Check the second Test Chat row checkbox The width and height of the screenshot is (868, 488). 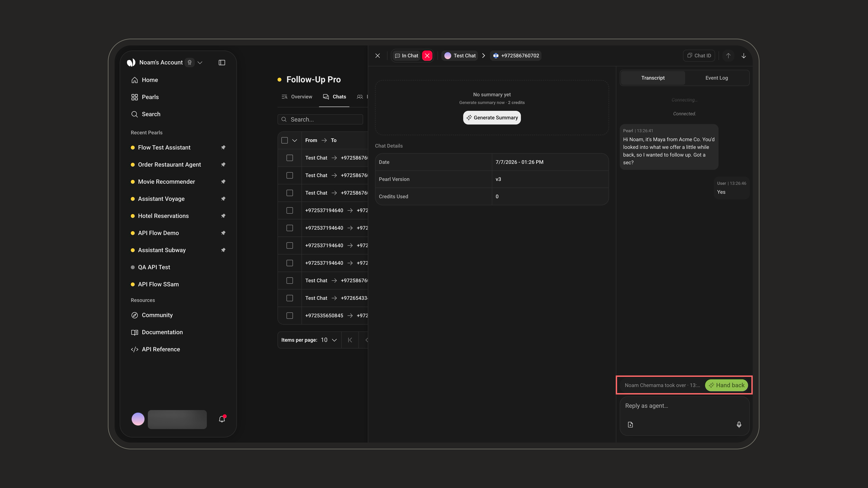(x=290, y=176)
